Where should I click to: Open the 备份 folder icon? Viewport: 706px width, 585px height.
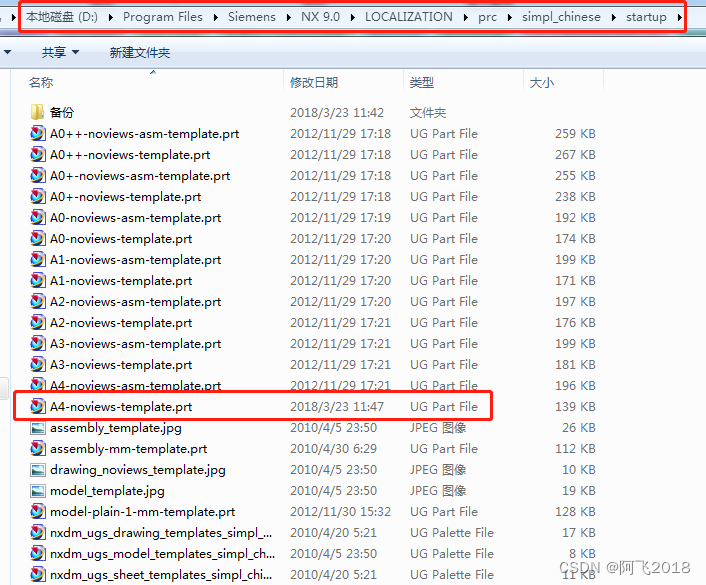(x=37, y=112)
